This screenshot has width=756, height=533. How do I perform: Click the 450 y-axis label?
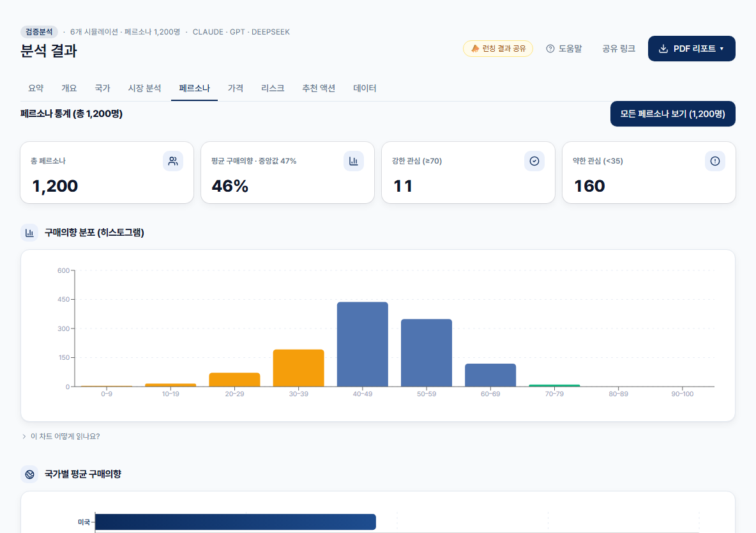(64, 299)
